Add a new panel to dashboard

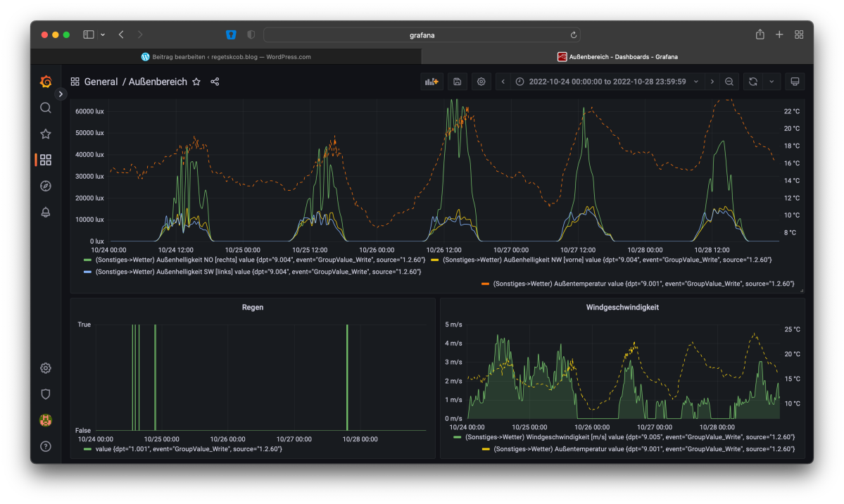point(432,82)
